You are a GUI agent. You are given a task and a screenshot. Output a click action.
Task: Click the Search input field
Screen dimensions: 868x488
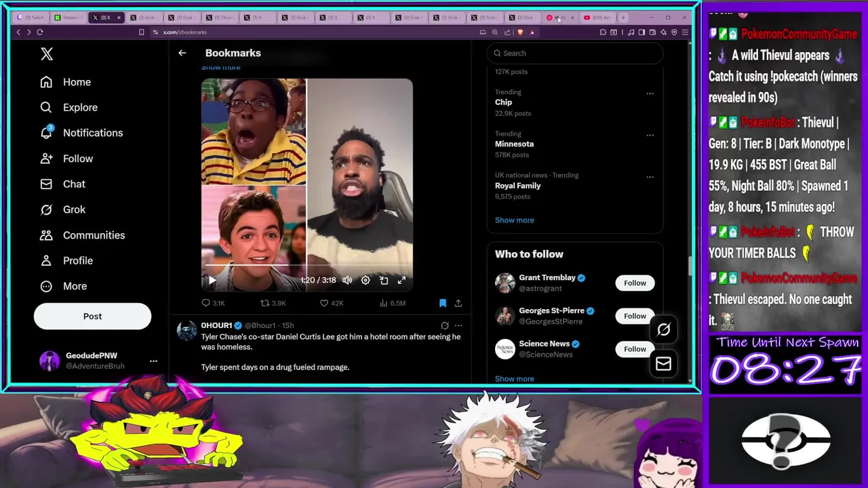click(x=575, y=53)
